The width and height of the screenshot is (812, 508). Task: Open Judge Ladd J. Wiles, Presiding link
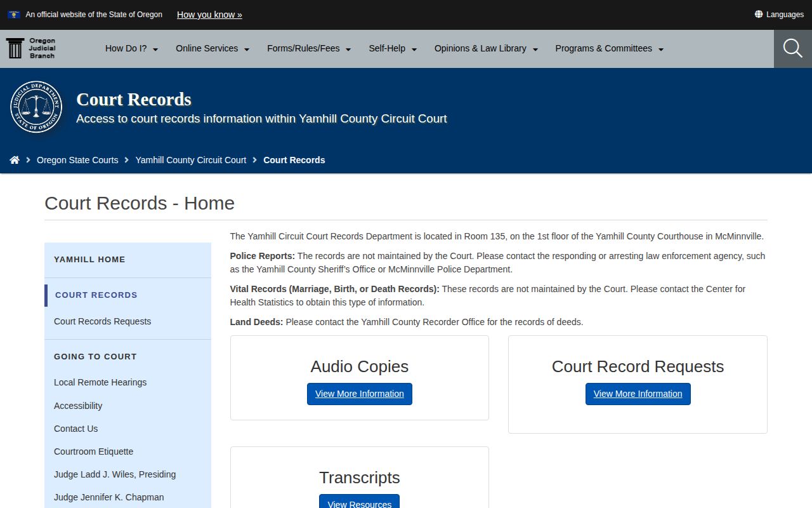[x=115, y=474]
